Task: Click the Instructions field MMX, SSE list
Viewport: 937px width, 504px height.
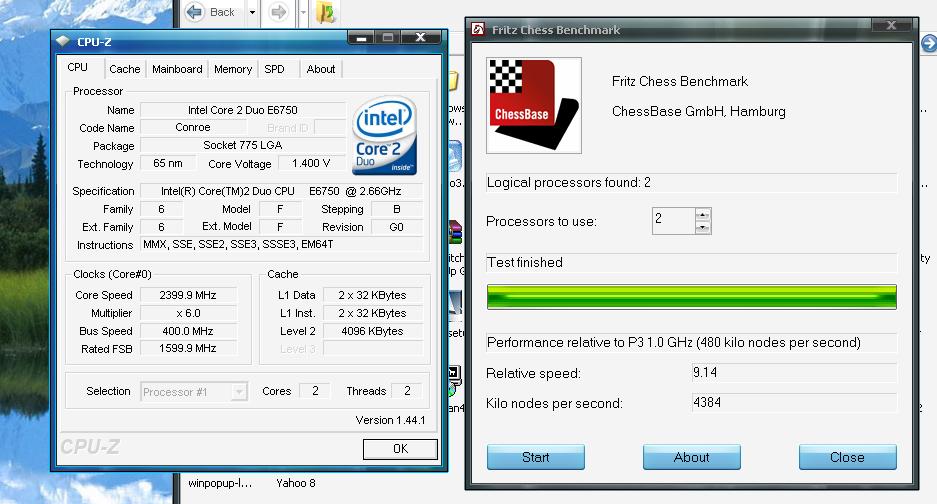Action: click(281, 244)
